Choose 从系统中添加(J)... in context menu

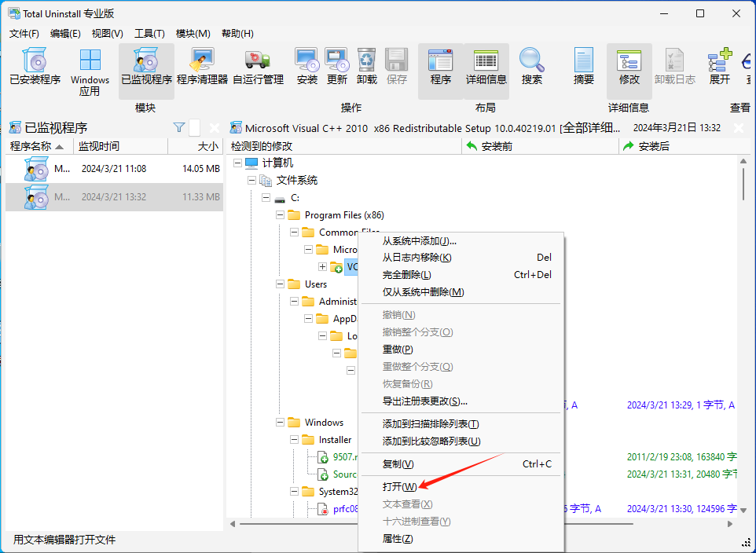click(461, 240)
